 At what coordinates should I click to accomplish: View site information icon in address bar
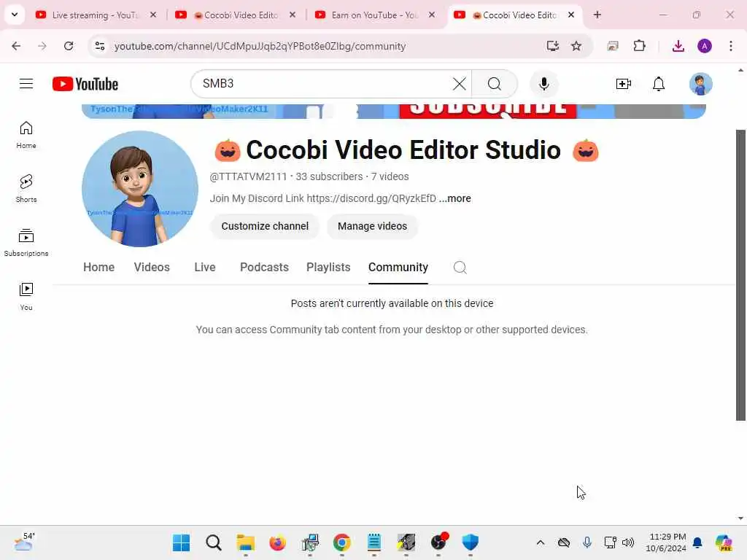tap(99, 46)
